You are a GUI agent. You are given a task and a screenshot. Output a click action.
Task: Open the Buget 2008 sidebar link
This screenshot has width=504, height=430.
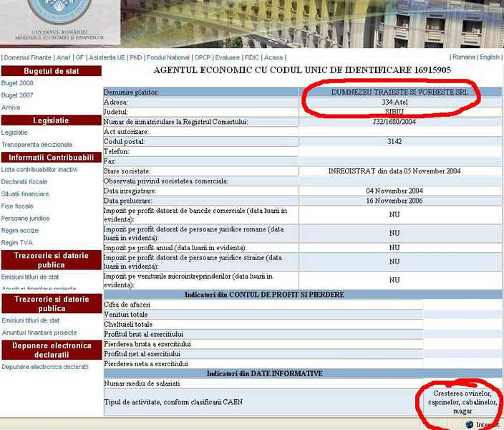[17, 83]
